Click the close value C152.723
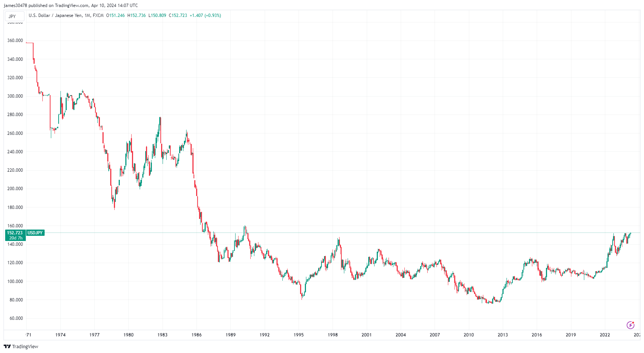 pyautogui.click(x=178, y=15)
